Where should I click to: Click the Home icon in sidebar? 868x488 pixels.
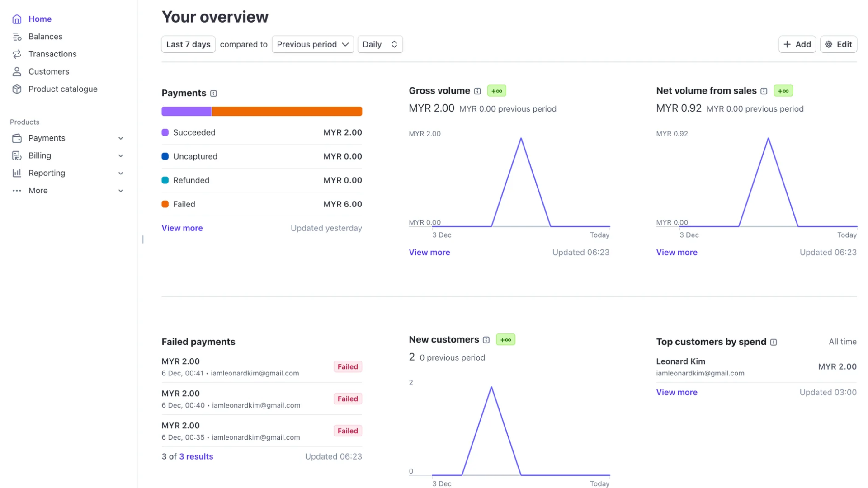point(17,19)
